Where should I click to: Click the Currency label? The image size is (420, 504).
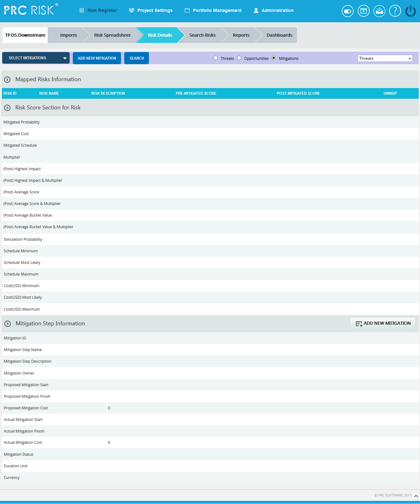12,478
